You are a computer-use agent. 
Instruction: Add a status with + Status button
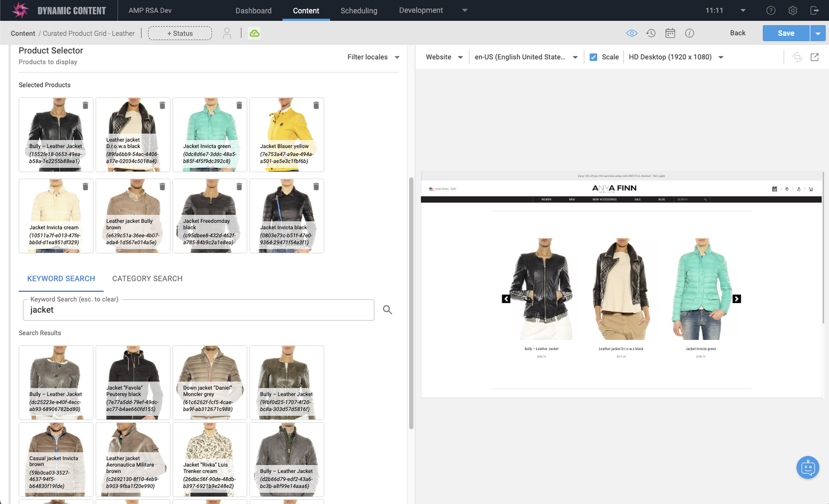point(180,33)
